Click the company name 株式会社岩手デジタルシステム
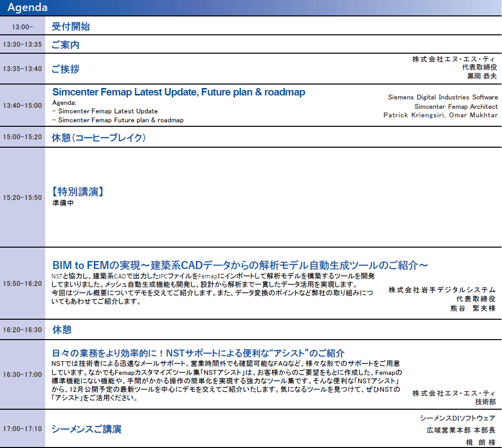The image size is (502, 448). click(x=442, y=290)
